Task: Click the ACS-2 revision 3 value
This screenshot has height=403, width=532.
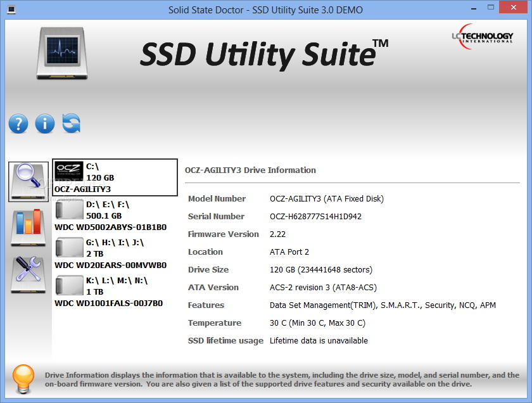Action: pos(324,287)
